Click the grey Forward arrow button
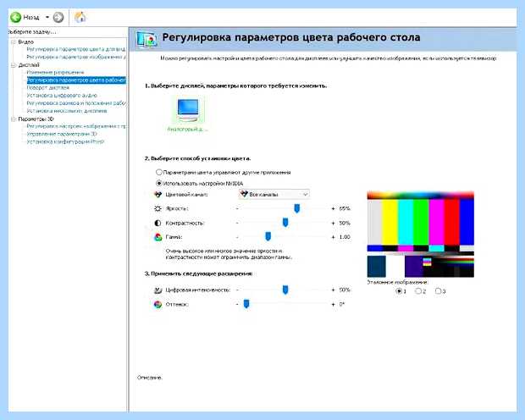This screenshot has height=420, width=525. click(x=58, y=17)
